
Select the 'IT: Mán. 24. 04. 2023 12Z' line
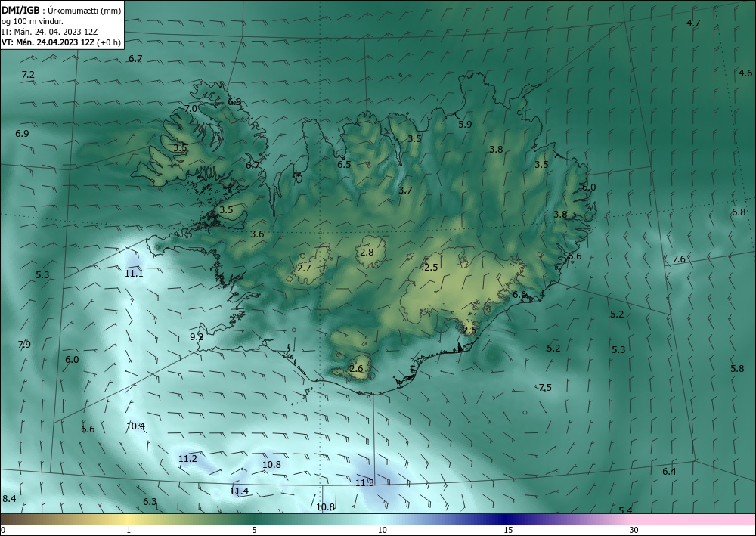pyautogui.click(x=50, y=32)
